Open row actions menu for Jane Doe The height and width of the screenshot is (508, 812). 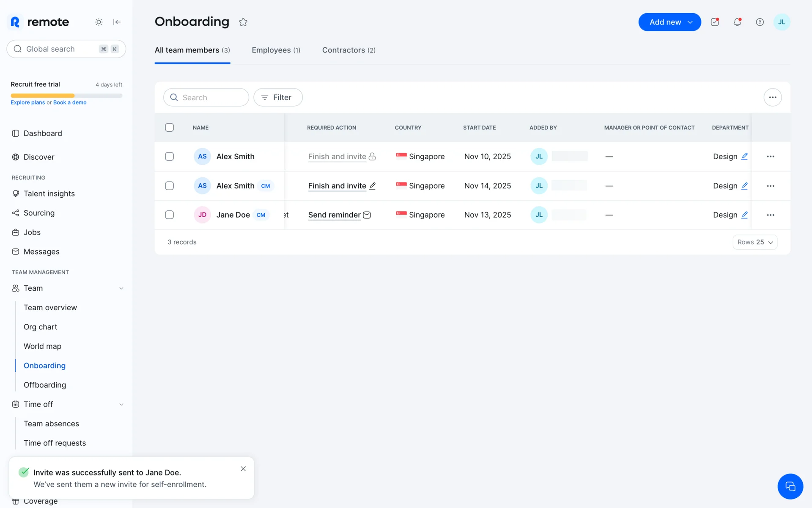pyautogui.click(x=771, y=215)
